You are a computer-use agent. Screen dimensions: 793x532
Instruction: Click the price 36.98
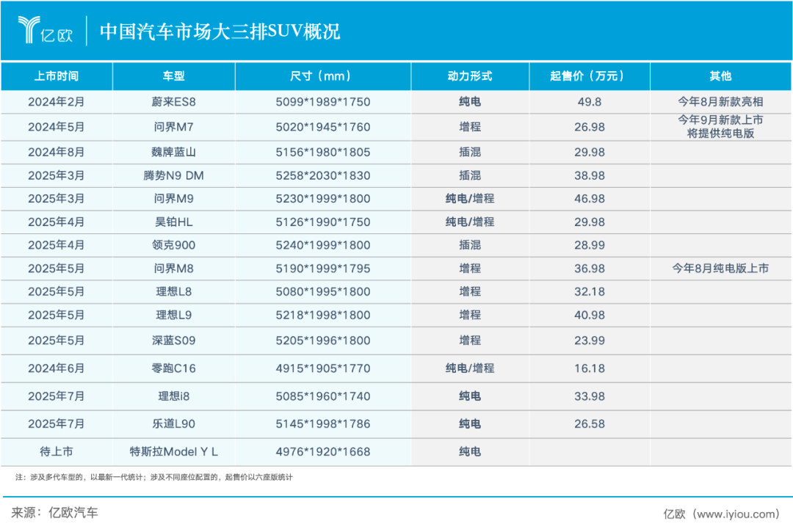tap(589, 269)
